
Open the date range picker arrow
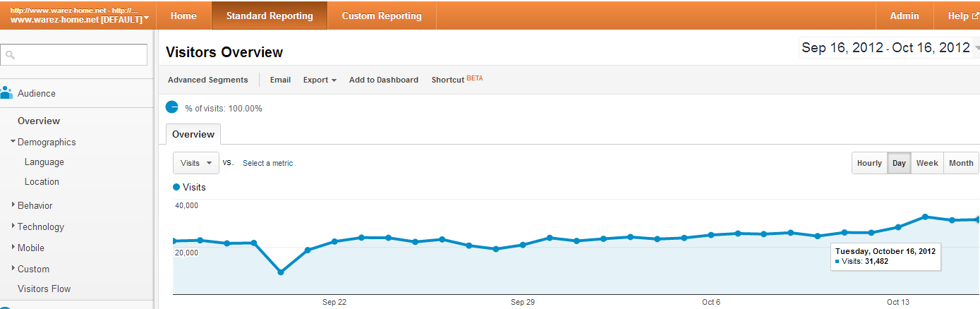pyautogui.click(x=976, y=49)
